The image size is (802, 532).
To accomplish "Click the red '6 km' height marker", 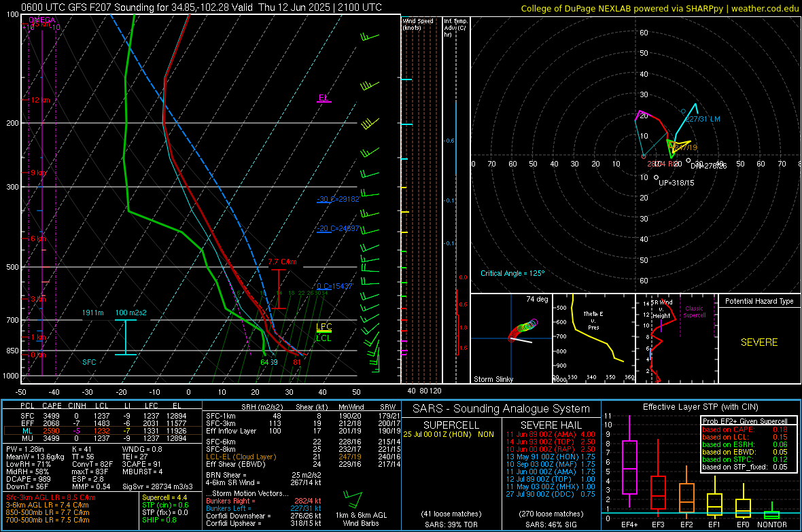I will [x=38, y=239].
